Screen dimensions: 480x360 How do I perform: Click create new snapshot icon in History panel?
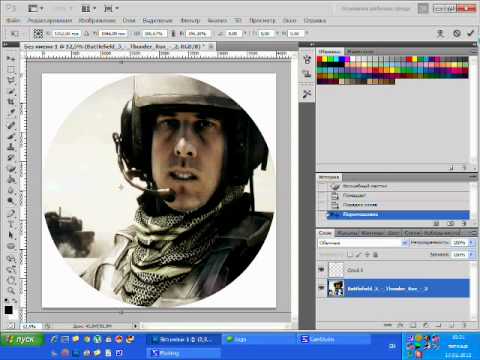point(450,223)
